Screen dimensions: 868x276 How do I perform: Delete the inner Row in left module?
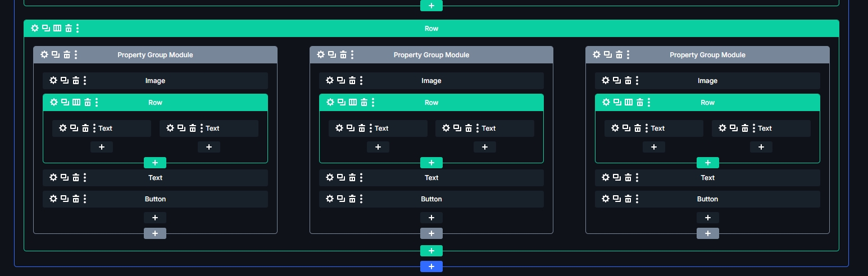88,102
